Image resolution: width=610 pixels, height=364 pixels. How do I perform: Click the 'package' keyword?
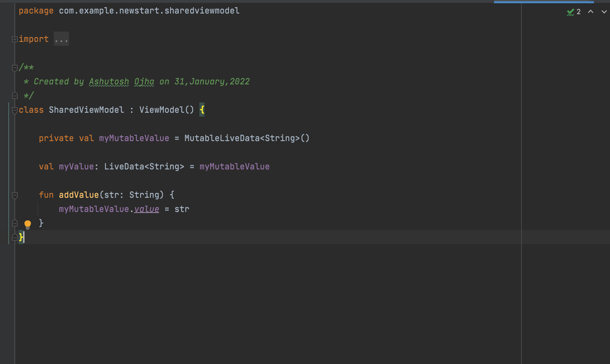(36, 11)
